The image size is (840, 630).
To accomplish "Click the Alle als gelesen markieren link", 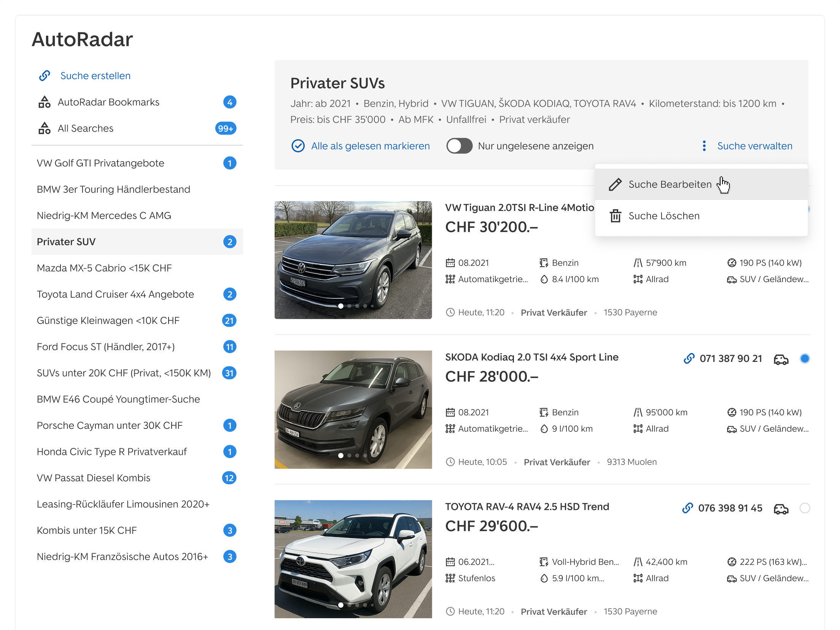I will point(370,146).
